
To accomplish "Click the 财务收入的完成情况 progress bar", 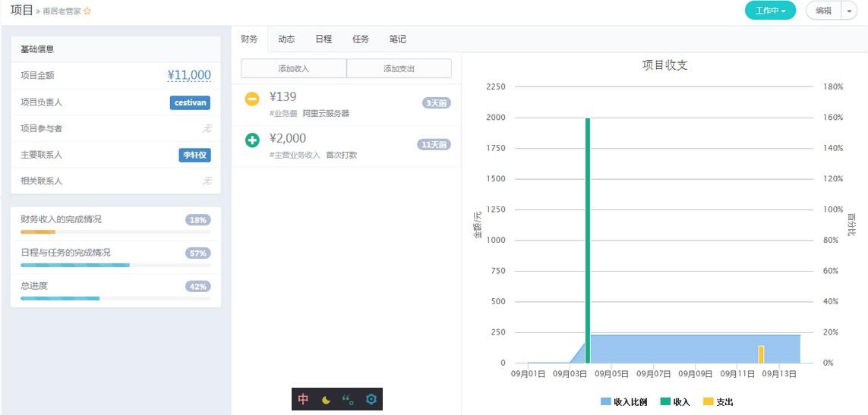I will coord(115,231).
